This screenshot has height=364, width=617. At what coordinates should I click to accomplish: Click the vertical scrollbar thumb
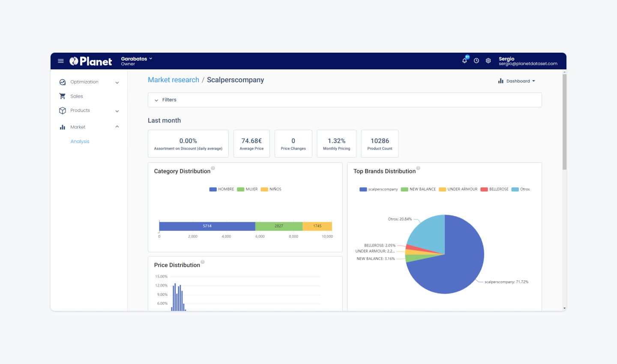[564, 122]
